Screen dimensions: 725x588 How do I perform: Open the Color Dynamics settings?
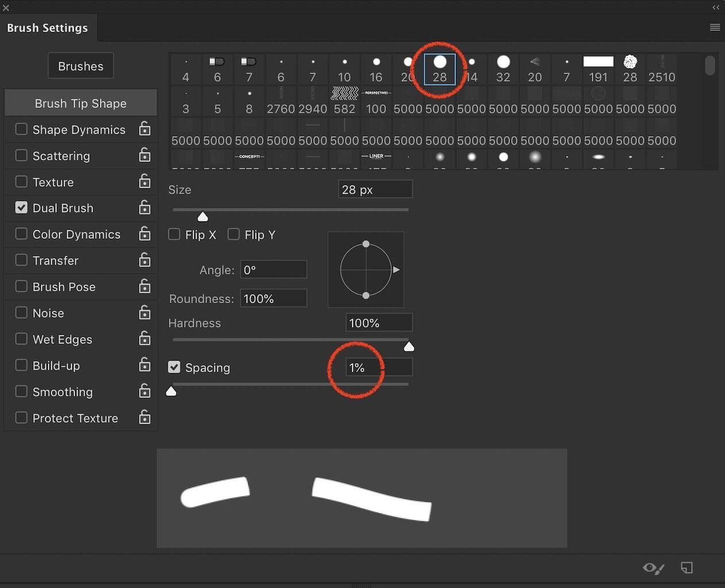coord(76,234)
